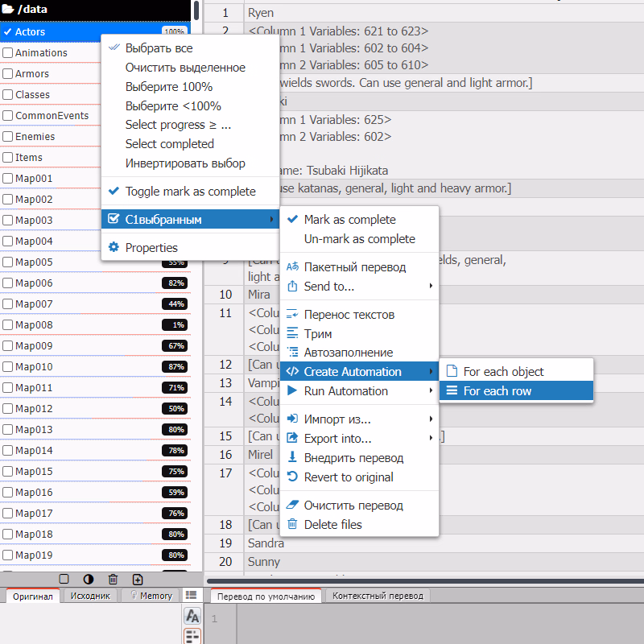Check the Items checkbox
This screenshot has width=644, height=644.
[x=8, y=157]
